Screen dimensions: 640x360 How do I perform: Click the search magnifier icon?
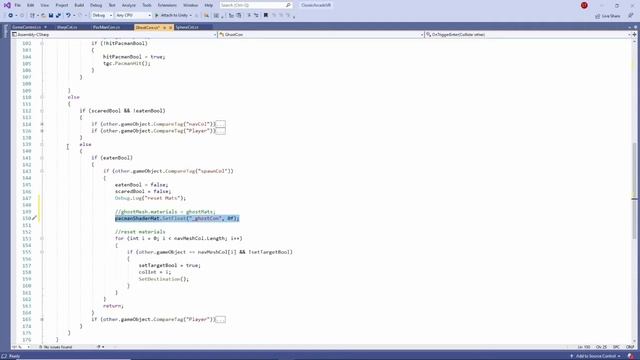pyautogui.click(x=288, y=5)
